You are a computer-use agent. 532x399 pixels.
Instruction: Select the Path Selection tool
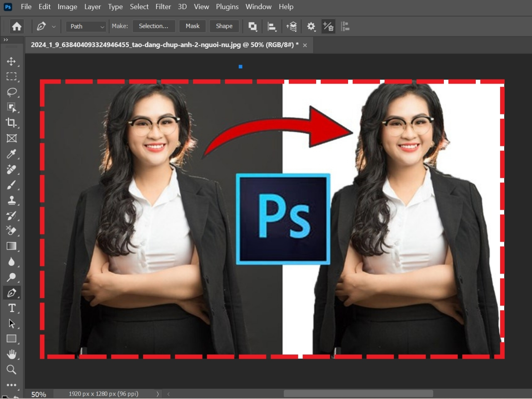(x=11, y=324)
